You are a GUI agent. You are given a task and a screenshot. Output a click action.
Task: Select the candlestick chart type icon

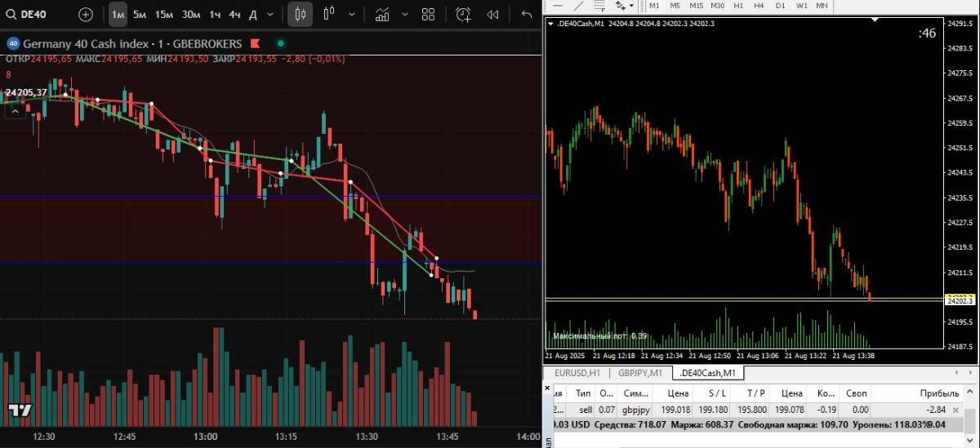point(300,14)
